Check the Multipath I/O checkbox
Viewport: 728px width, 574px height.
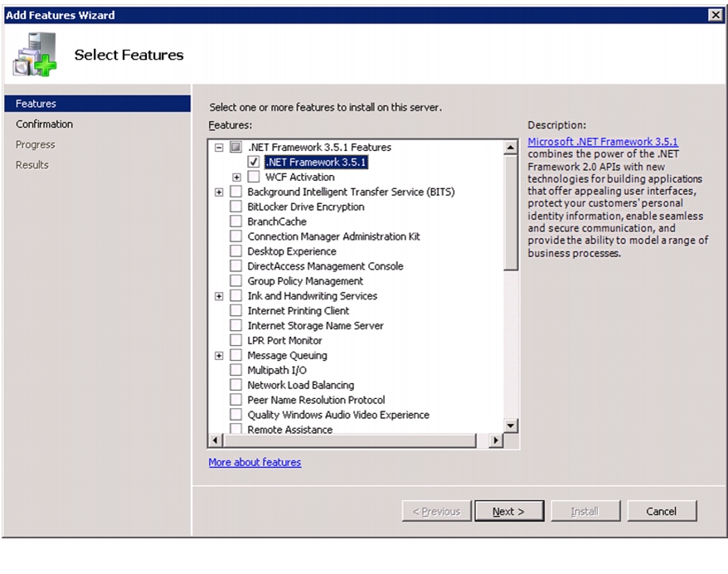235,370
